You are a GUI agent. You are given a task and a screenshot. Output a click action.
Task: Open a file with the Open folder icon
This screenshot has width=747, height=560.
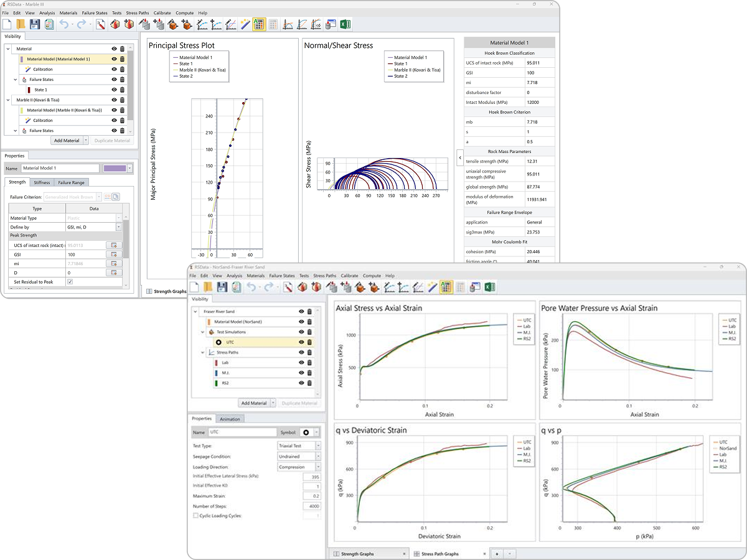[19, 24]
